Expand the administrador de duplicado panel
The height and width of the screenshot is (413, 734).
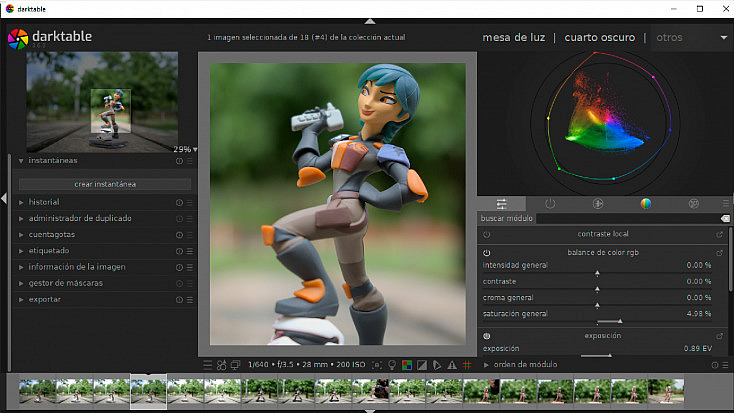pyautogui.click(x=21, y=219)
